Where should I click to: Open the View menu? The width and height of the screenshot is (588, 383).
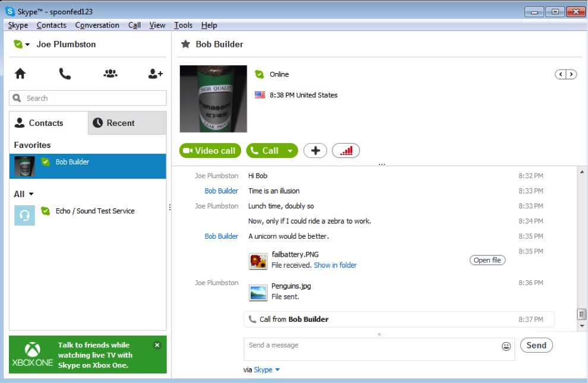[x=157, y=25]
